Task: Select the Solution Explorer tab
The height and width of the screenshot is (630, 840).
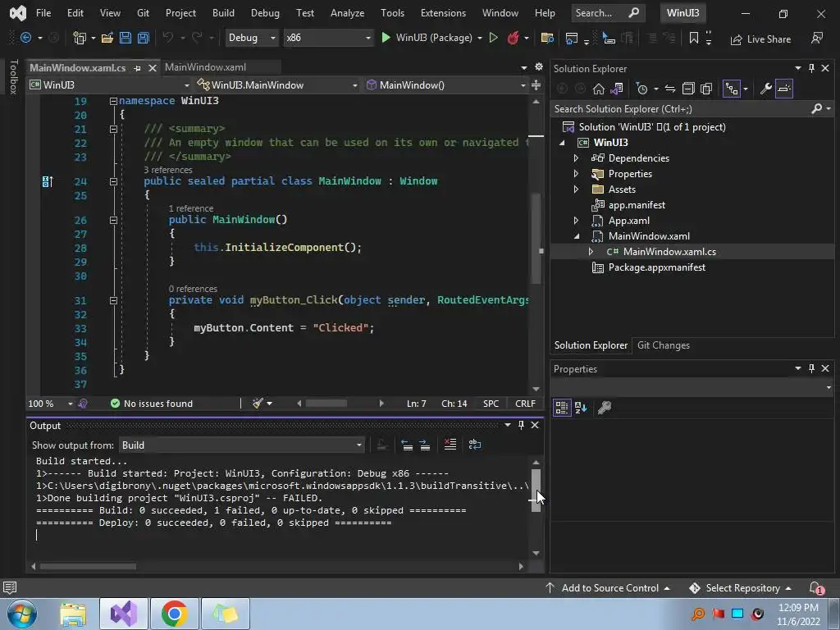Action: point(591,345)
